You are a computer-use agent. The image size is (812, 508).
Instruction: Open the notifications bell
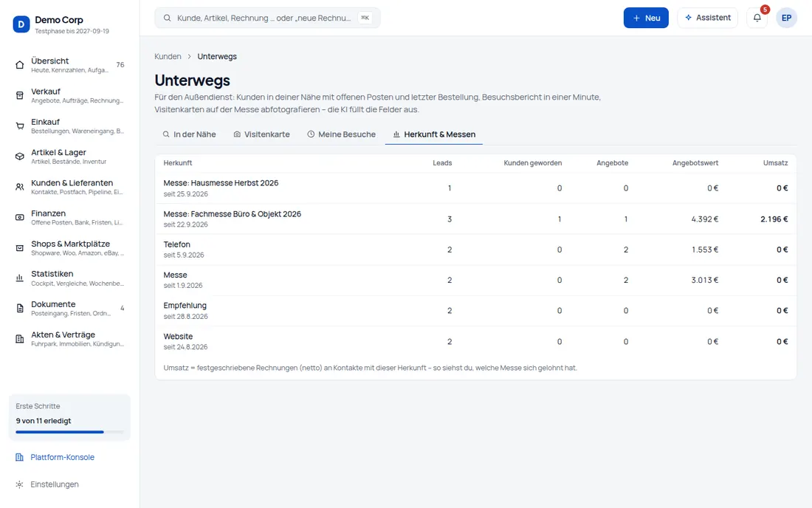point(757,18)
